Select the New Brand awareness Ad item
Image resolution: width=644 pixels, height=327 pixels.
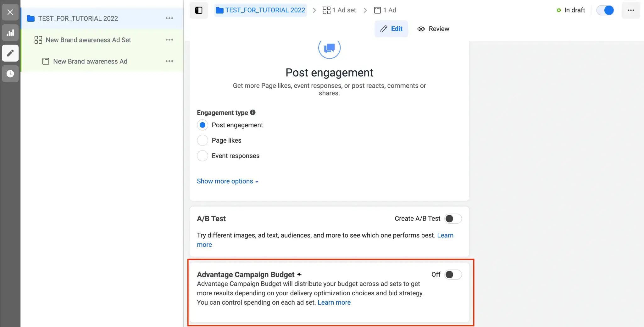(x=90, y=61)
